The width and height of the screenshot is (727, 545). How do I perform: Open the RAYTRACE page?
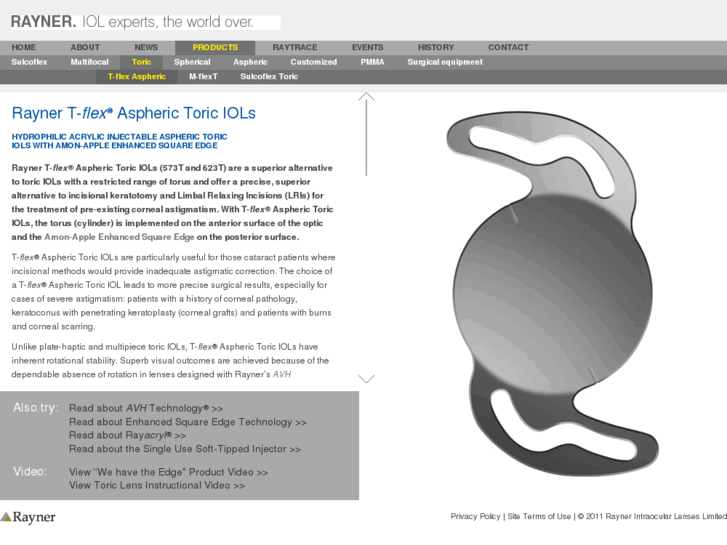pos(295,47)
